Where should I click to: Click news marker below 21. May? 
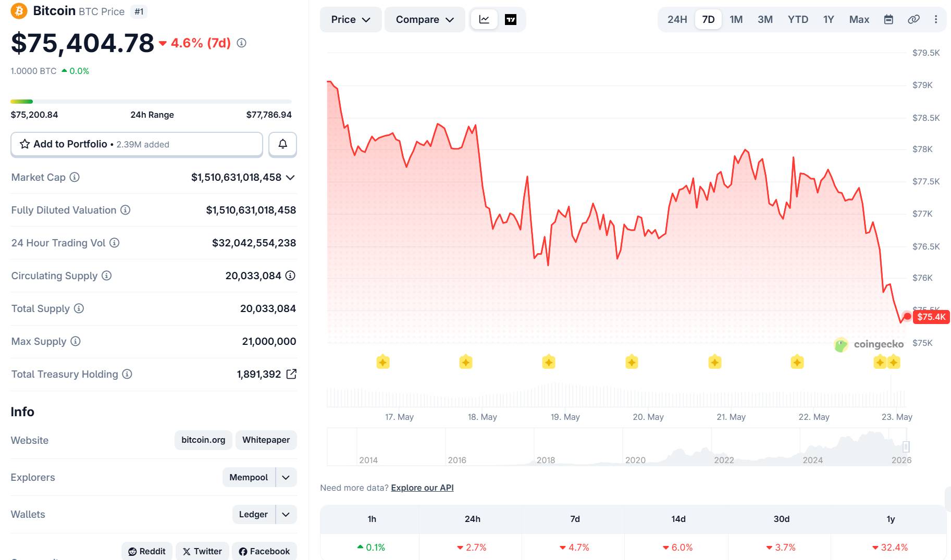[x=715, y=362]
